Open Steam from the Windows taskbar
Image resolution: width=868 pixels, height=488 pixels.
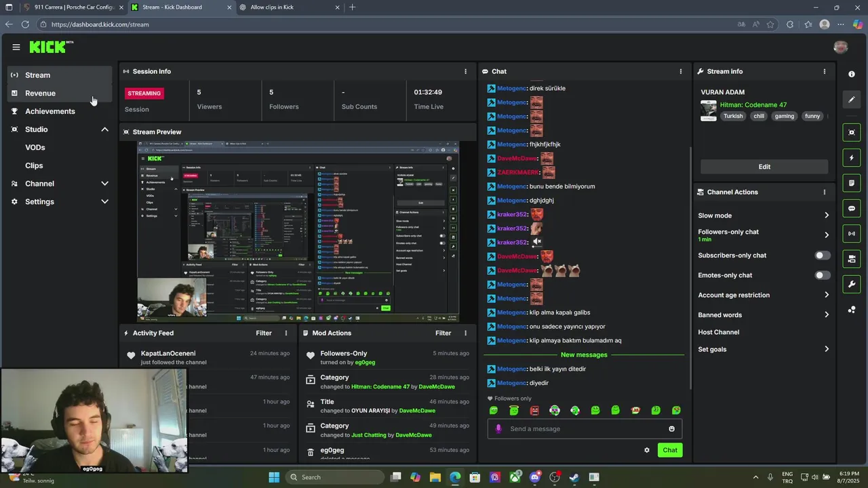click(x=574, y=477)
